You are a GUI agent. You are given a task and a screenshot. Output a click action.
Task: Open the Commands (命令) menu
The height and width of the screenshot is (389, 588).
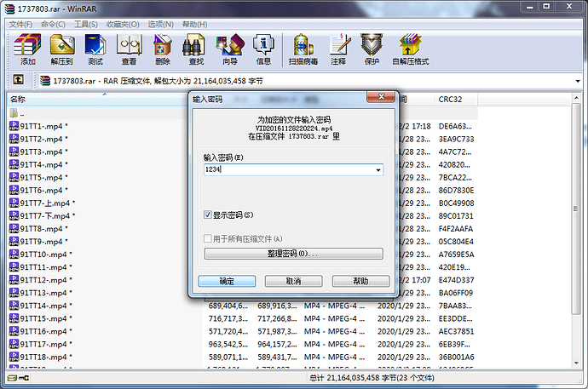click(53, 25)
